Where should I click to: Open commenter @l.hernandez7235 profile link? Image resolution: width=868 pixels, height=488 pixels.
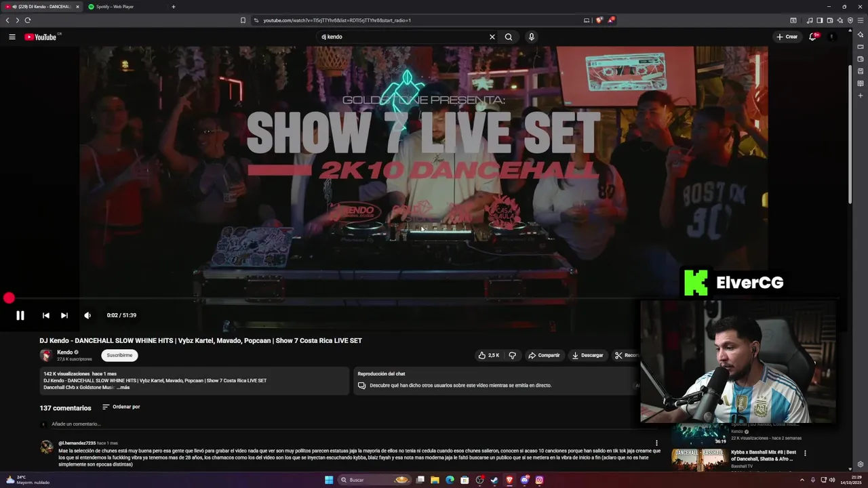tap(77, 443)
